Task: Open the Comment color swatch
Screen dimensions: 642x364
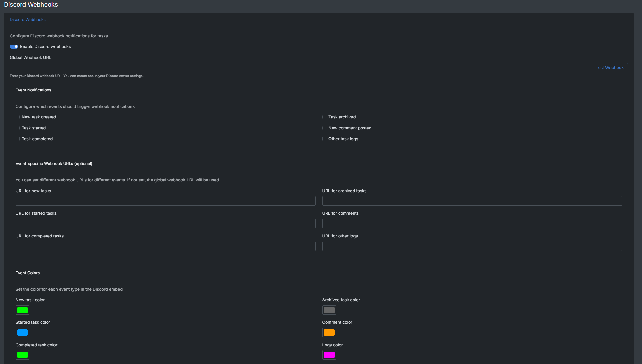Action: click(x=329, y=332)
